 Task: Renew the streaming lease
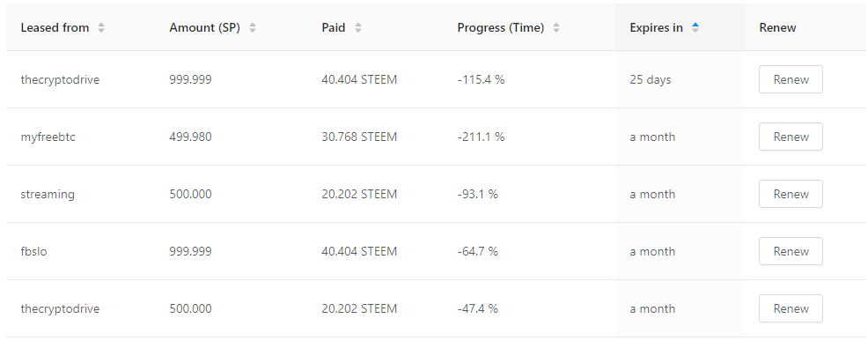[x=791, y=194]
